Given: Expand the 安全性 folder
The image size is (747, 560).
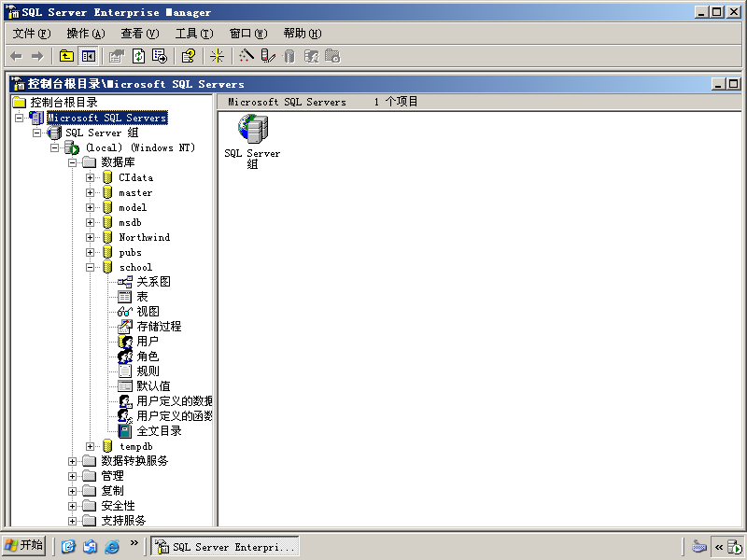Looking at the screenshot, I should [x=73, y=506].
